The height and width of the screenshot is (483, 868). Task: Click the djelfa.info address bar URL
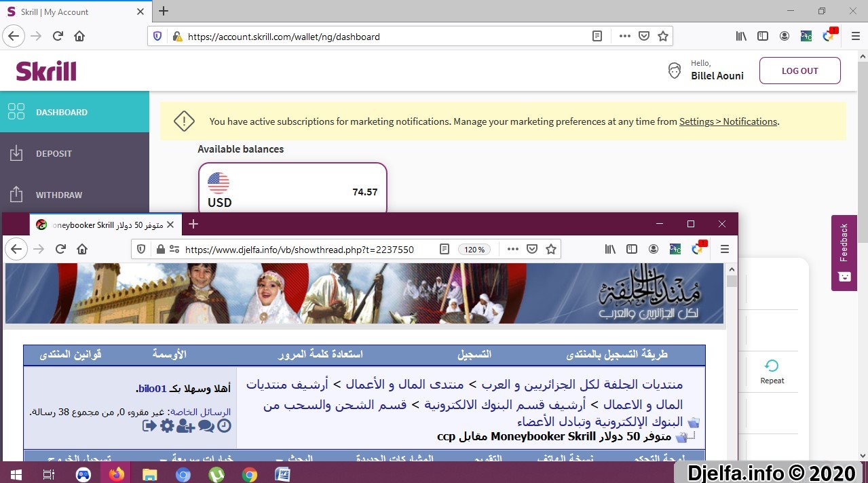[299, 250]
